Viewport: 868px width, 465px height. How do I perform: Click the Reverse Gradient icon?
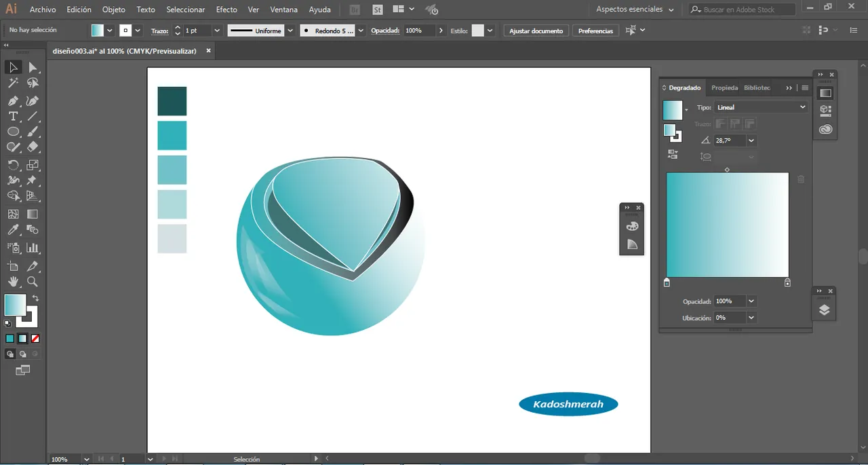673,154
